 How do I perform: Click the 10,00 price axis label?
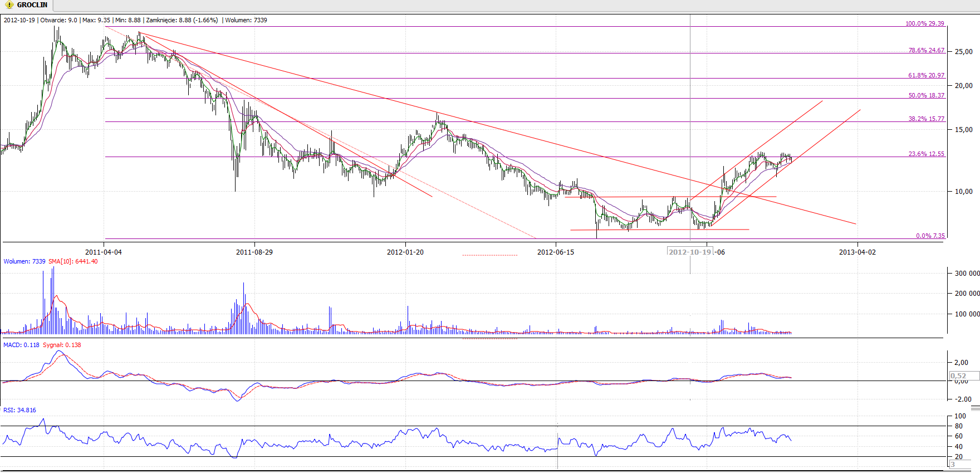[964, 192]
